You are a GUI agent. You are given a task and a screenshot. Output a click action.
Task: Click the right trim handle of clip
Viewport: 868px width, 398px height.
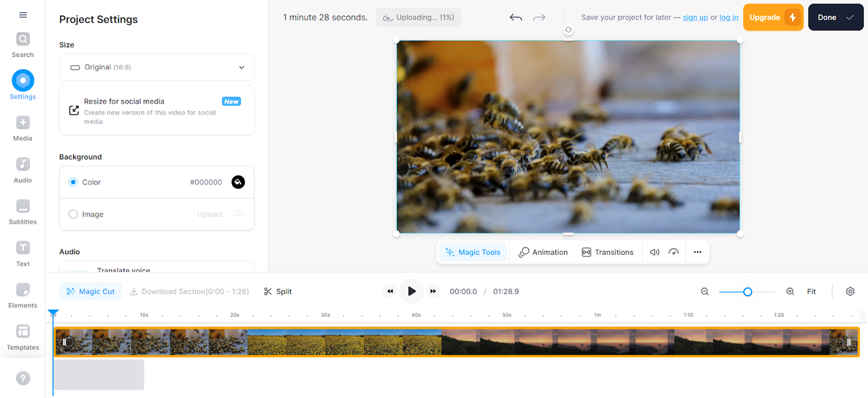[x=848, y=342]
